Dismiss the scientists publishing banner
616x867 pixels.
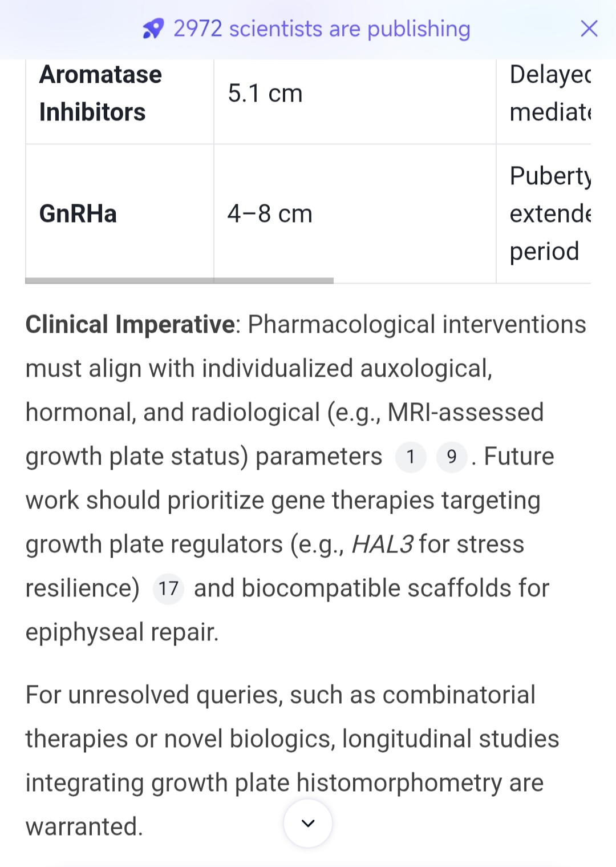[589, 29]
